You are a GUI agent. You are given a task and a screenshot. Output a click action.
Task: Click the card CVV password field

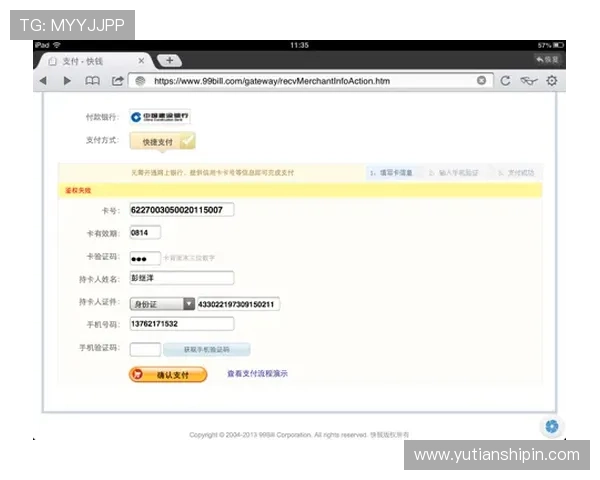pyautogui.click(x=145, y=258)
